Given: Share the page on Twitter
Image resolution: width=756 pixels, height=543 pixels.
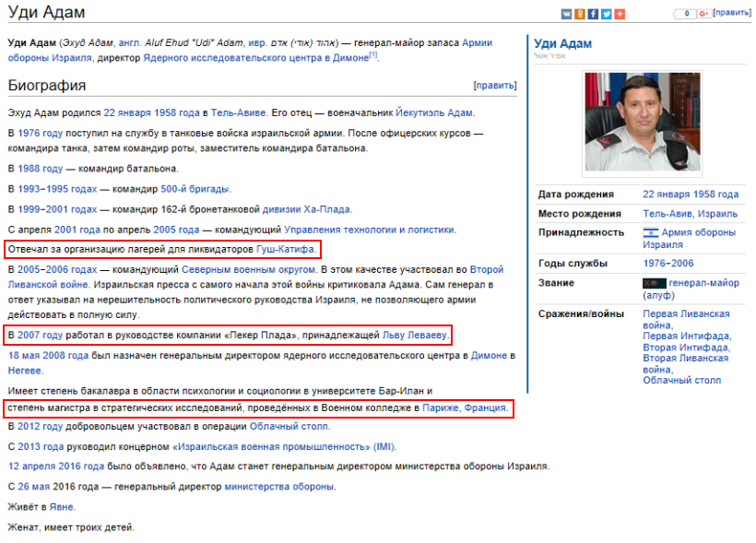Looking at the screenshot, I should point(607,14).
